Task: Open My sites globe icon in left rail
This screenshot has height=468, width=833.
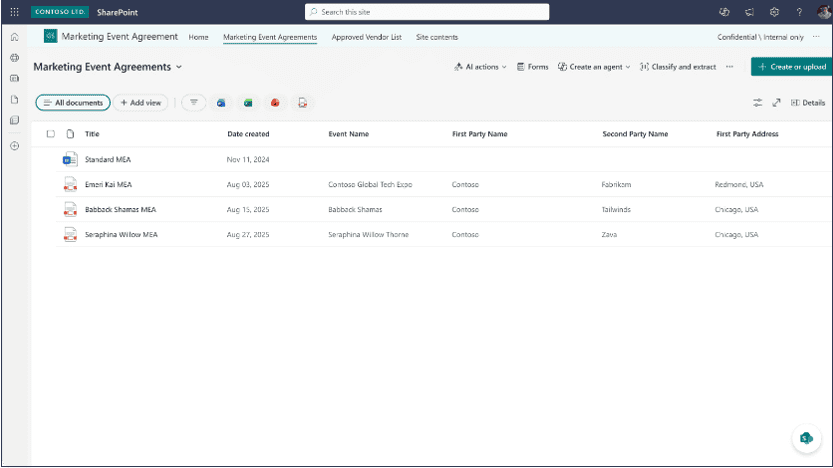Action: [x=14, y=57]
